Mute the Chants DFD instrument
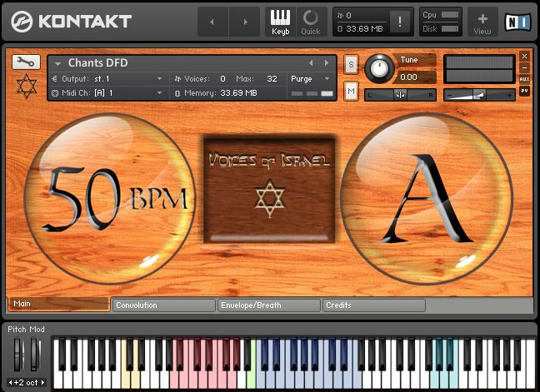Screen dimensions: 540x392 click(x=351, y=90)
